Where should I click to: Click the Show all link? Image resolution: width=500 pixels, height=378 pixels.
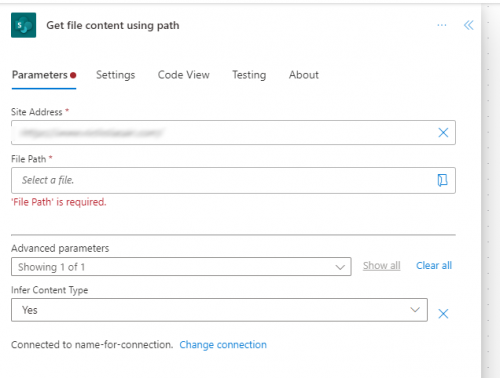point(381,266)
